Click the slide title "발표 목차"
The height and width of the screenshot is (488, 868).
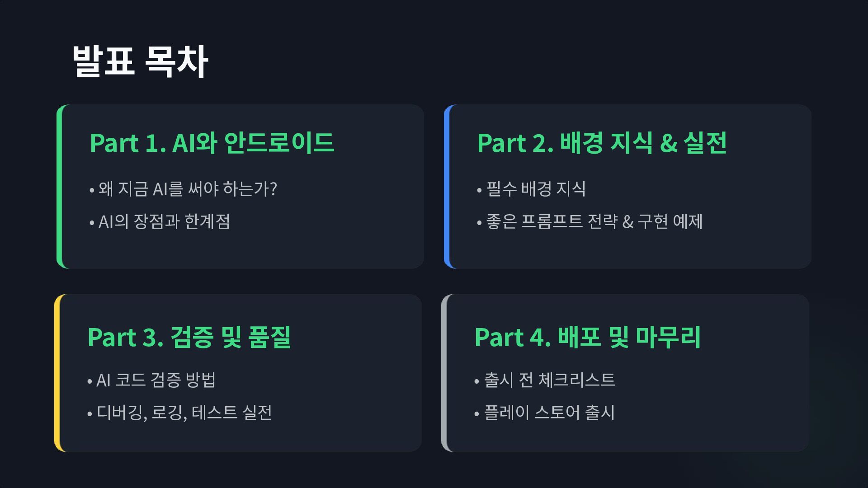(x=140, y=61)
